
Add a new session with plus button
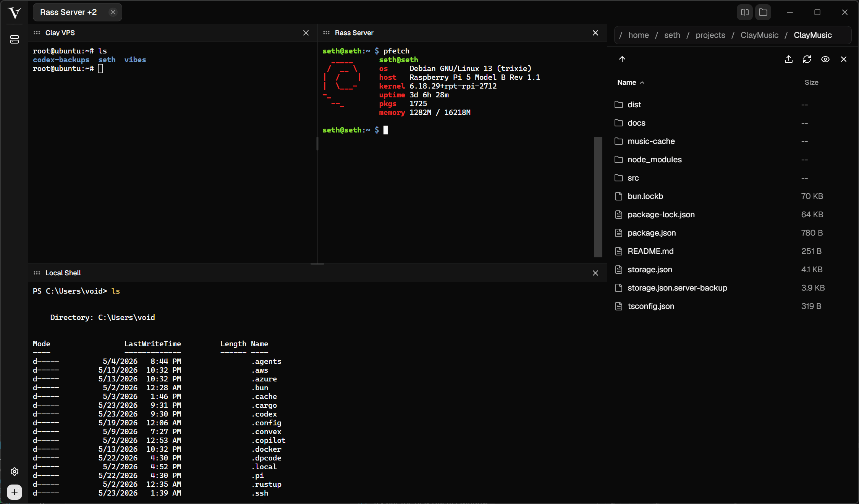coord(15,492)
